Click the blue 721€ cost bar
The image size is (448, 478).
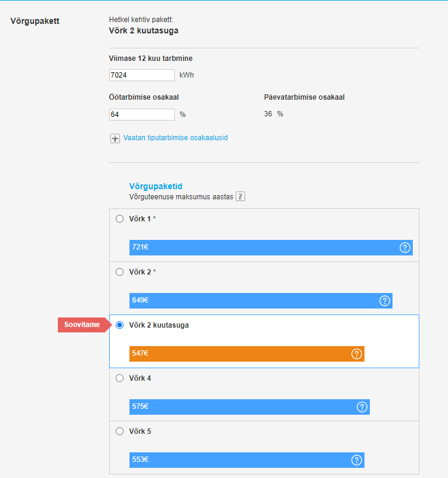(262, 248)
